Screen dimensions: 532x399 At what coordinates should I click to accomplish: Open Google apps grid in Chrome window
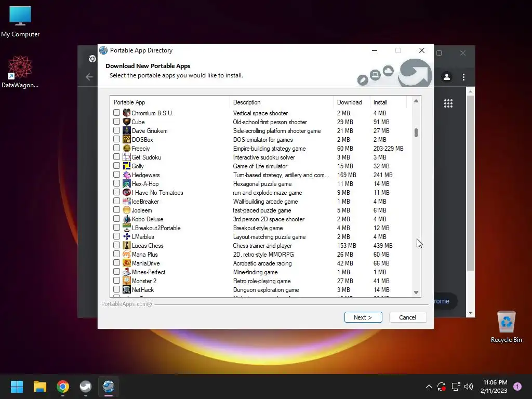coord(448,103)
